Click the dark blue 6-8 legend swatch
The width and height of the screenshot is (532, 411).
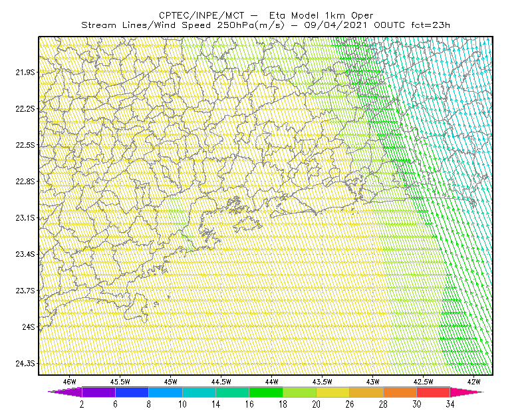click(132, 392)
